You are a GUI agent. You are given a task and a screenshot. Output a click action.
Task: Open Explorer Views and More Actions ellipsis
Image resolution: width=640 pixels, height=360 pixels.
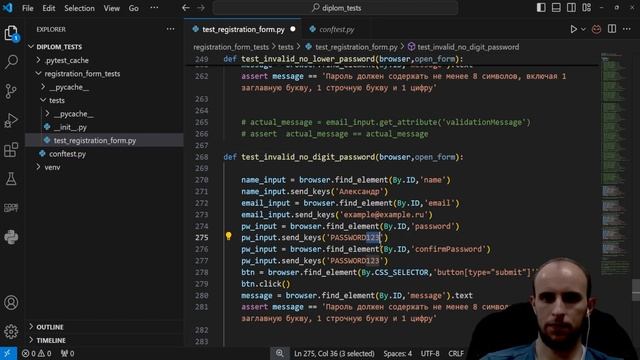170,29
